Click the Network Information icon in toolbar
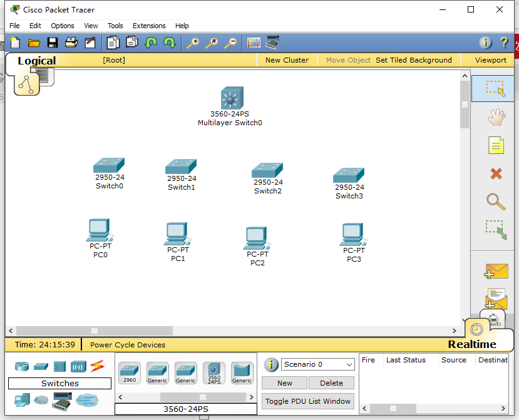The image size is (519, 420). click(486, 43)
